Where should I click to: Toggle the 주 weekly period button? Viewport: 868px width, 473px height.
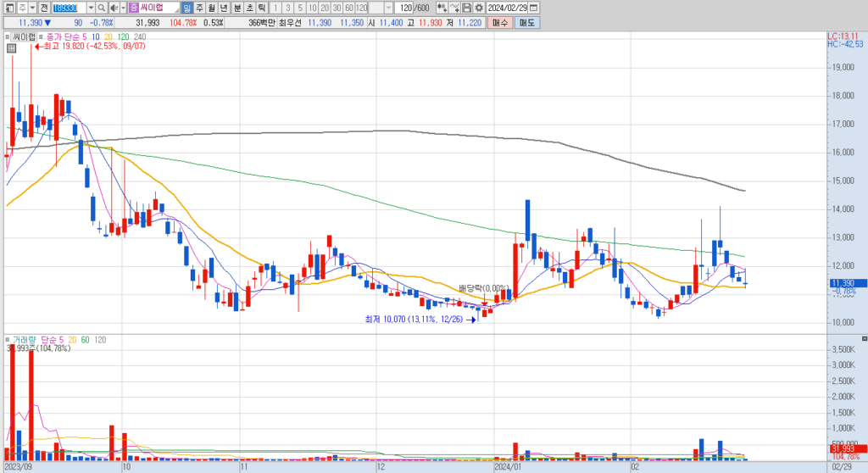(x=199, y=8)
